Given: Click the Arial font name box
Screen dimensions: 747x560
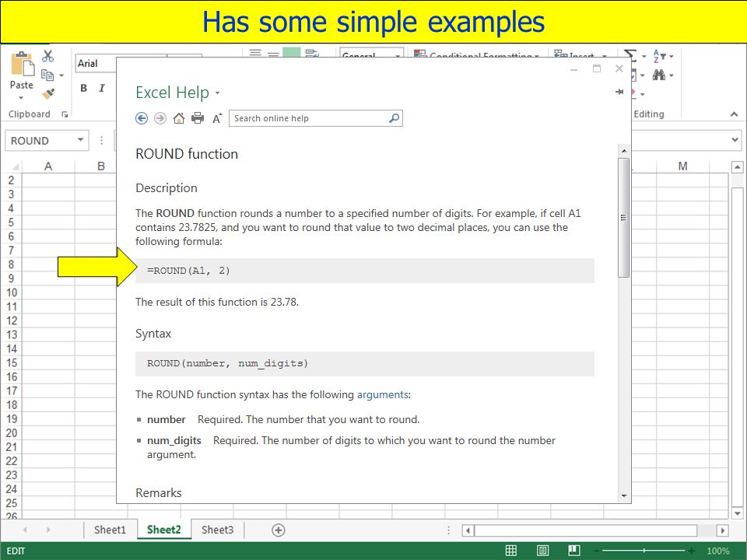Looking at the screenshot, I should 96,63.
